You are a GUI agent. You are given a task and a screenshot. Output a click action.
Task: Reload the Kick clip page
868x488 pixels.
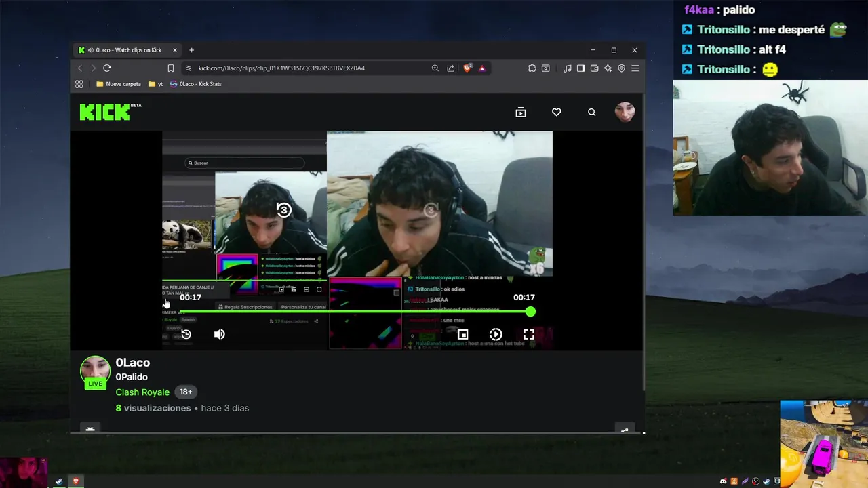coord(107,68)
